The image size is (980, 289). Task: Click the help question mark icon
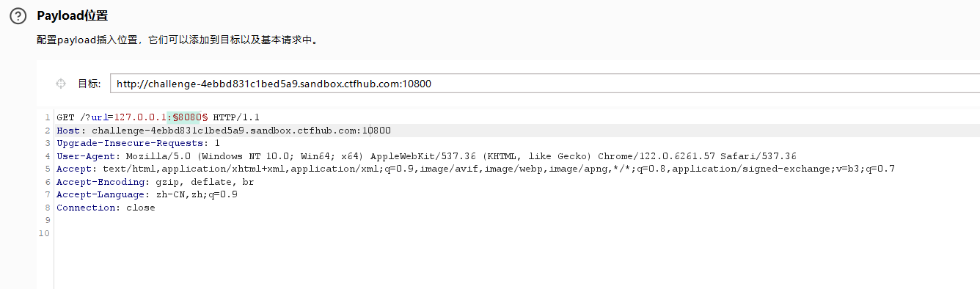18,16
